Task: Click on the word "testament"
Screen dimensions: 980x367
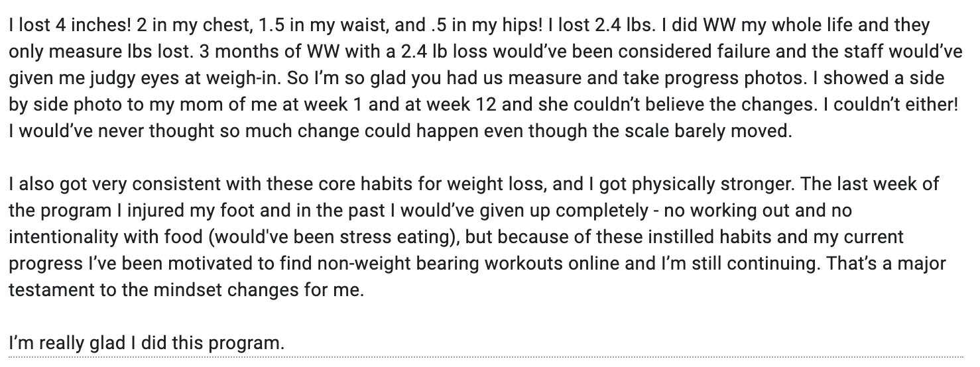Action: pos(44,288)
